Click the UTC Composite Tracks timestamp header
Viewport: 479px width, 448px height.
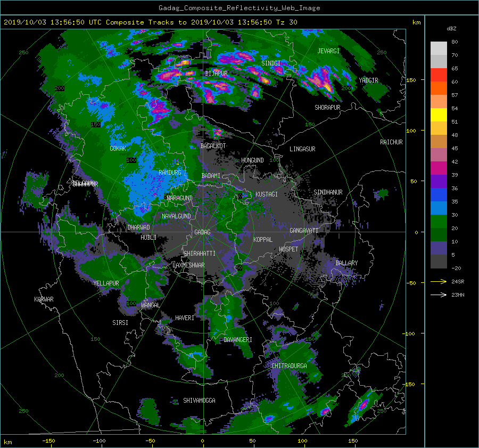(x=150, y=22)
